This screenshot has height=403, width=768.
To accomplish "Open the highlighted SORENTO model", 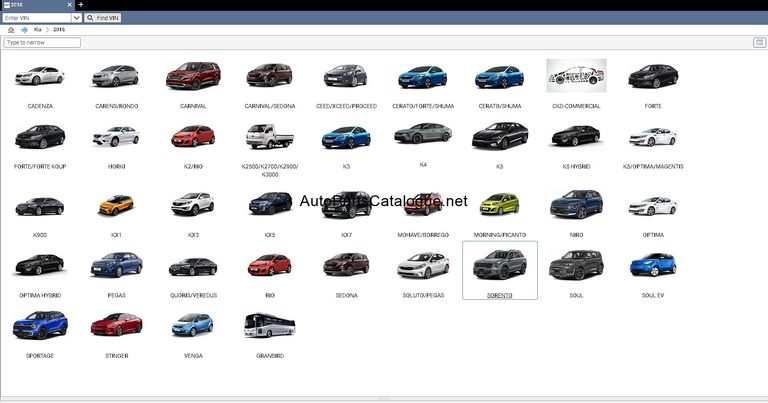I will [500, 270].
